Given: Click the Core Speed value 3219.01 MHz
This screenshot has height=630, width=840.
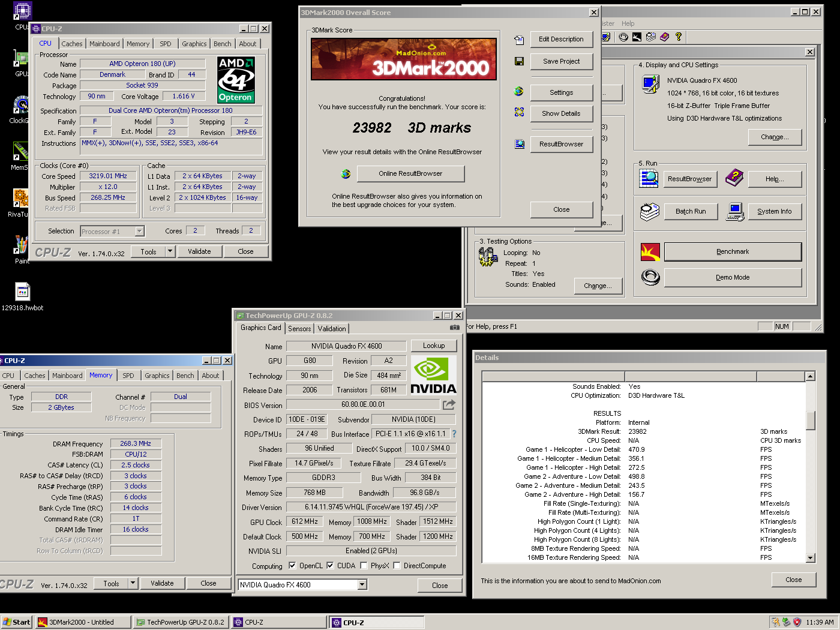Looking at the screenshot, I should coord(108,176).
